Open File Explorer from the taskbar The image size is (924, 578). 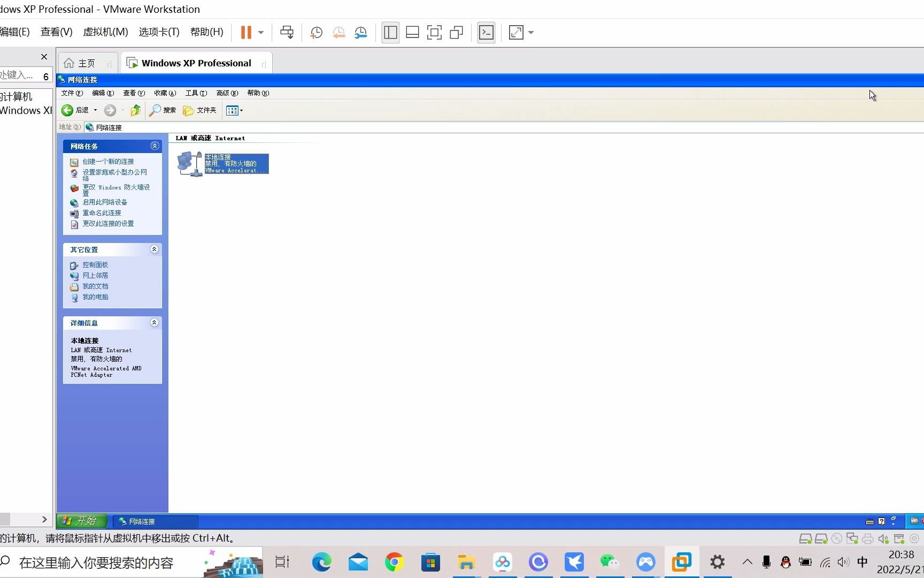tap(466, 562)
